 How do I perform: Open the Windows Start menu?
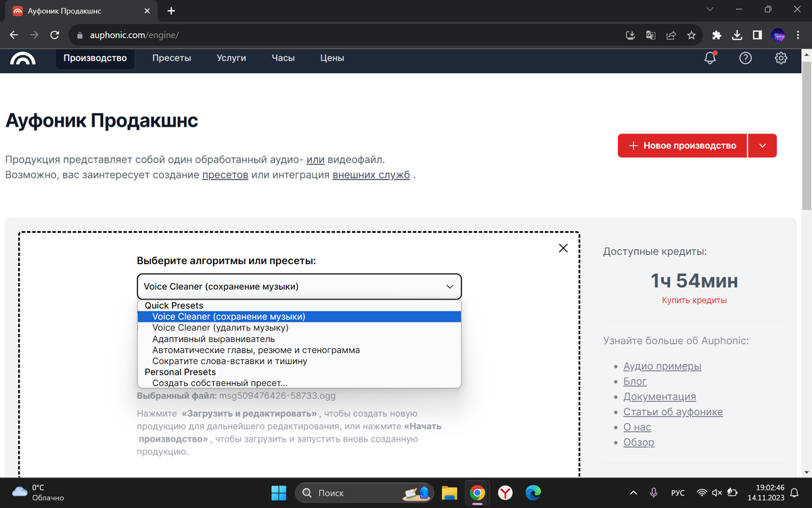click(x=278, y=492)
